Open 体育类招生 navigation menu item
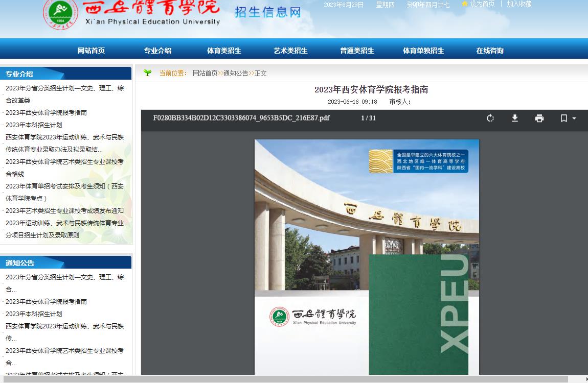This screenshot has height=383, width=588. coord(224,51)
